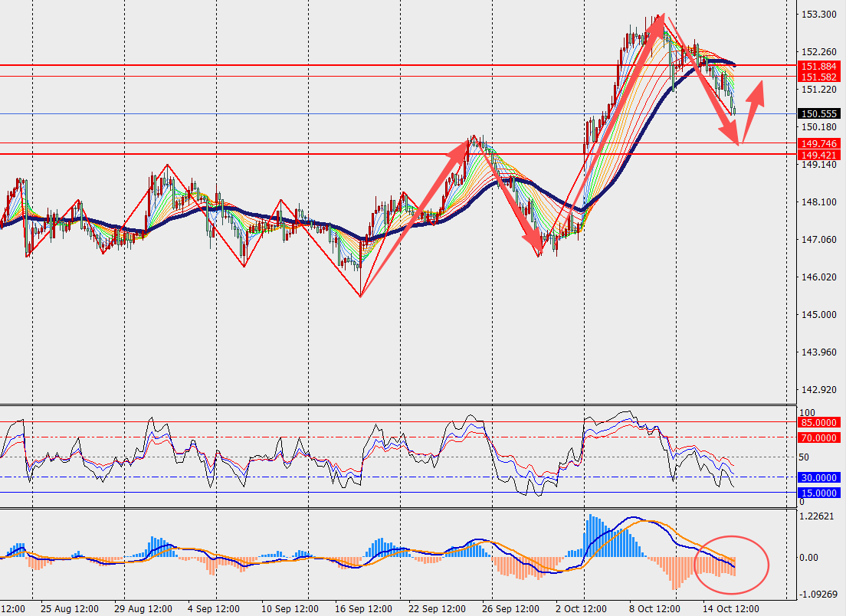The image size is (846, 616).
Task: Click the 153.300 price axis value
Action: pyautogui.click(x=818, y=15)
